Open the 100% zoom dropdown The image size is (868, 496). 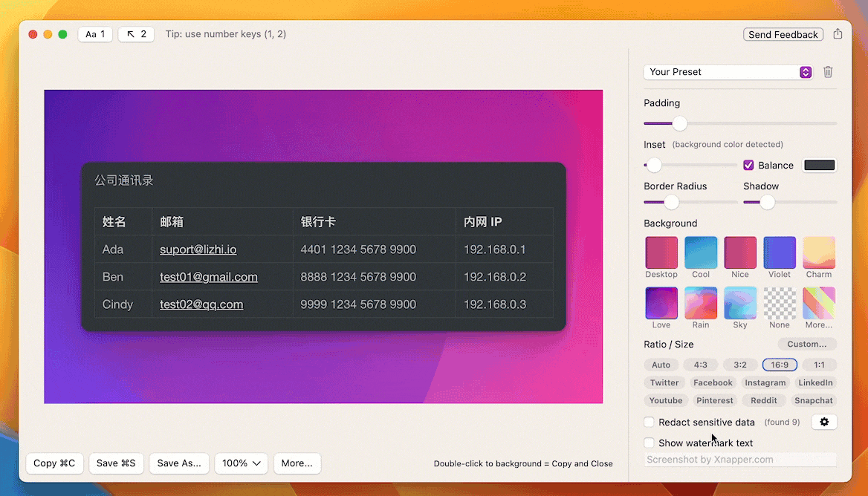point(242,463)
